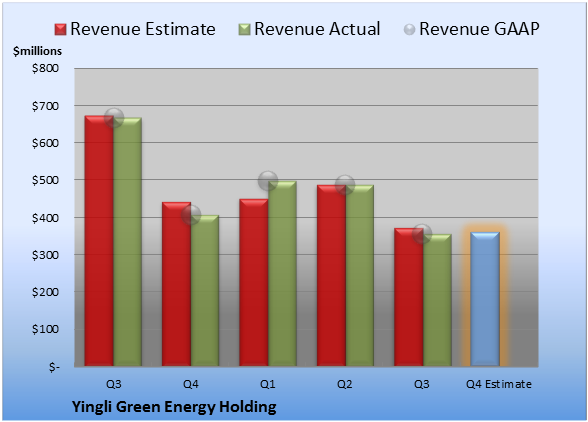Screen dimensions: 588x422
Task: Click the $600 axis value
Action: point(45,143)
